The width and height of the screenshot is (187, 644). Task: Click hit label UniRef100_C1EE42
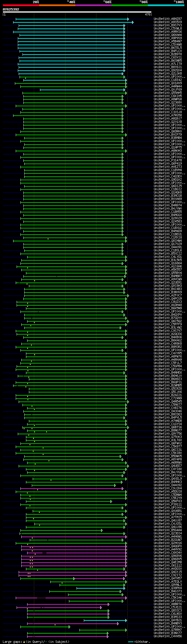(168, 80)
